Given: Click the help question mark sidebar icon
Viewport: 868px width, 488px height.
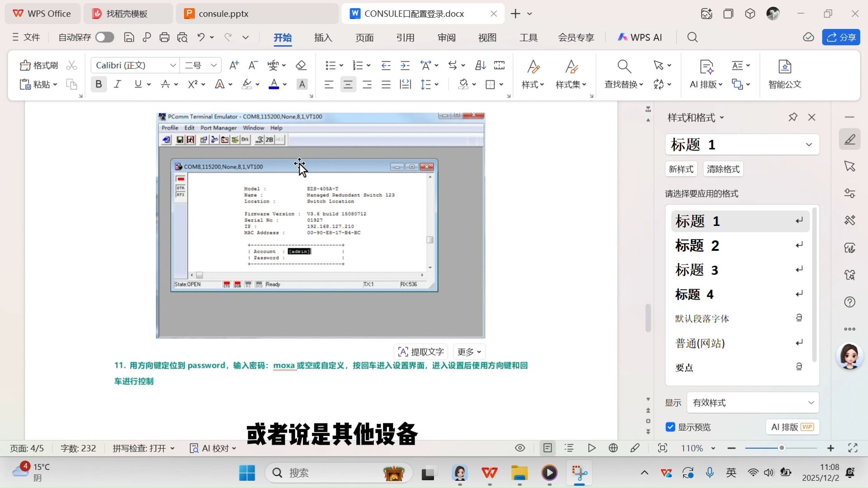Looking at the screenshot, I should [x=850, y=302].
